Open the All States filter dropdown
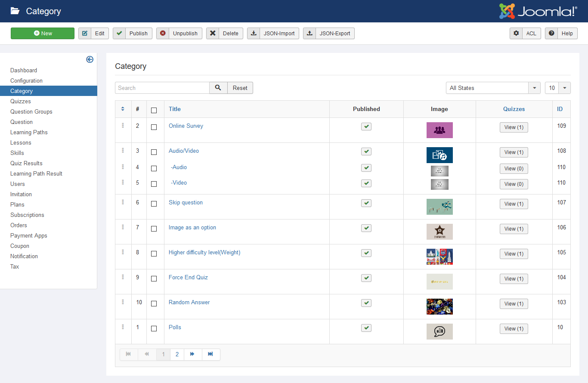The height and width of the screenshot is (383, 588). coord(493,88)
